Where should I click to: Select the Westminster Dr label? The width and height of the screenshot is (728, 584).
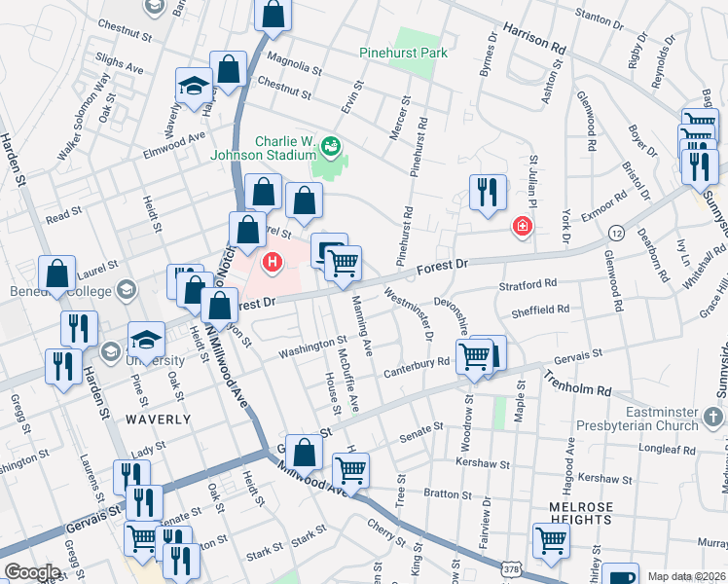(409, 313)
